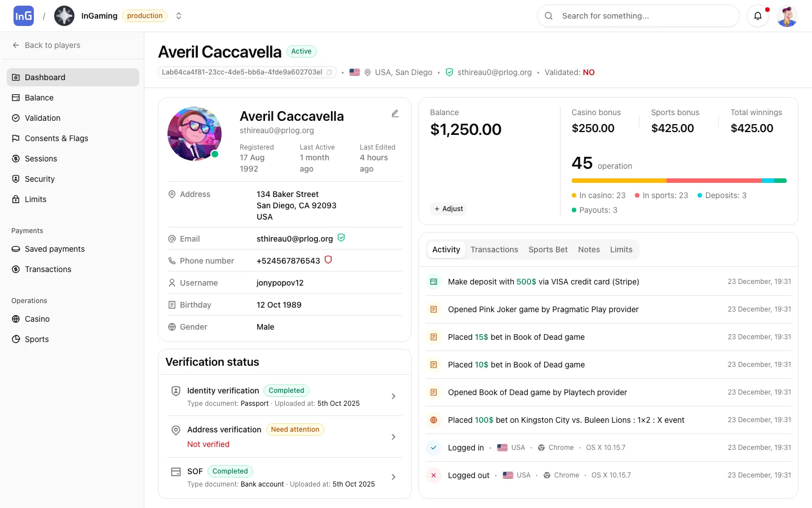This screenshot has height=508, width=812.
Task: Open the user avatar in top bar
Action: [x=787, y=16]
